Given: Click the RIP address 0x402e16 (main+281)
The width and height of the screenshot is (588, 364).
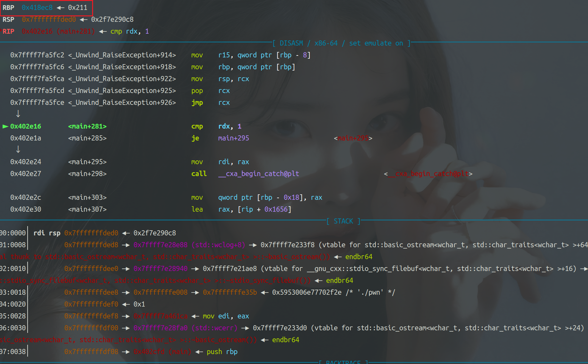Looking at the screenshot, I should pyautogui.click(x=58, y=31).
